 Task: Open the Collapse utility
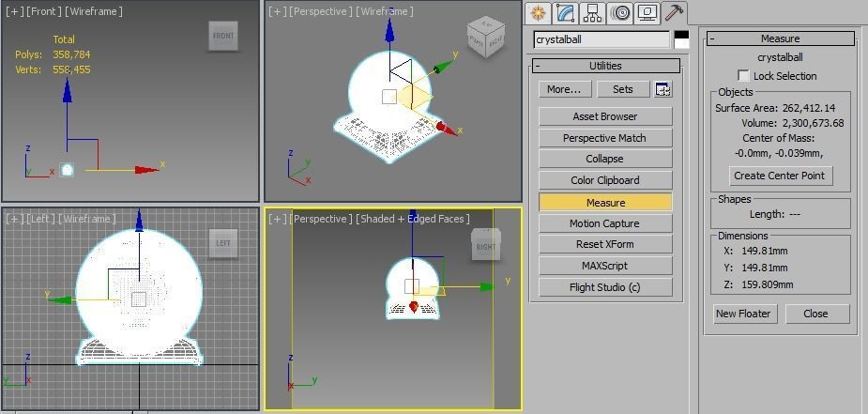pos(605,159)
